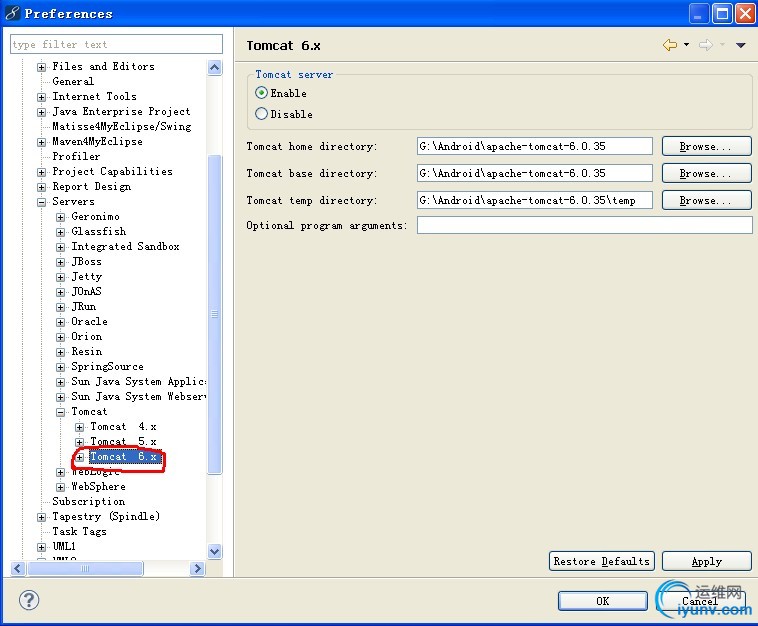
Task: Open the view menu triangle in header
Action: pyautogui.click(x=741, y=45)
